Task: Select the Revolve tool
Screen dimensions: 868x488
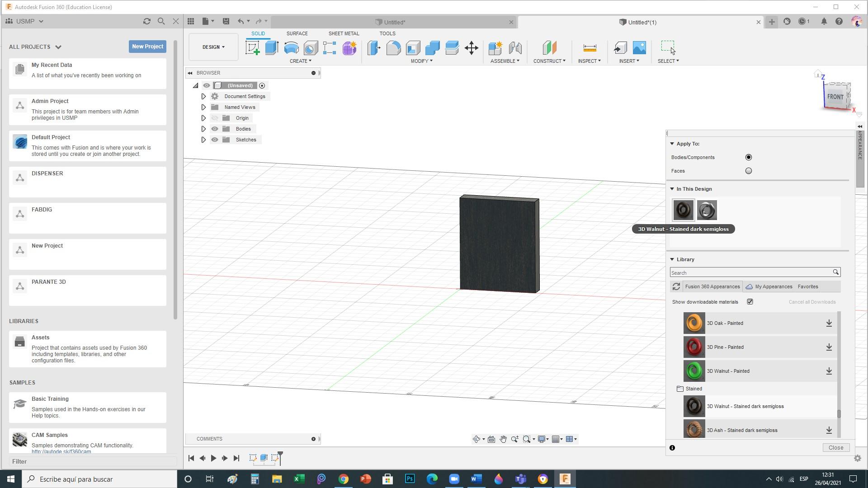Action: pos(291,48)
